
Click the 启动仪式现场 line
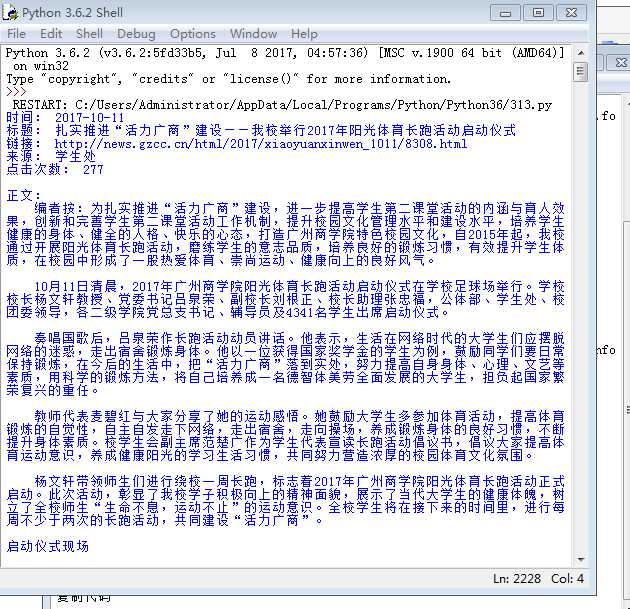point(47,546)
